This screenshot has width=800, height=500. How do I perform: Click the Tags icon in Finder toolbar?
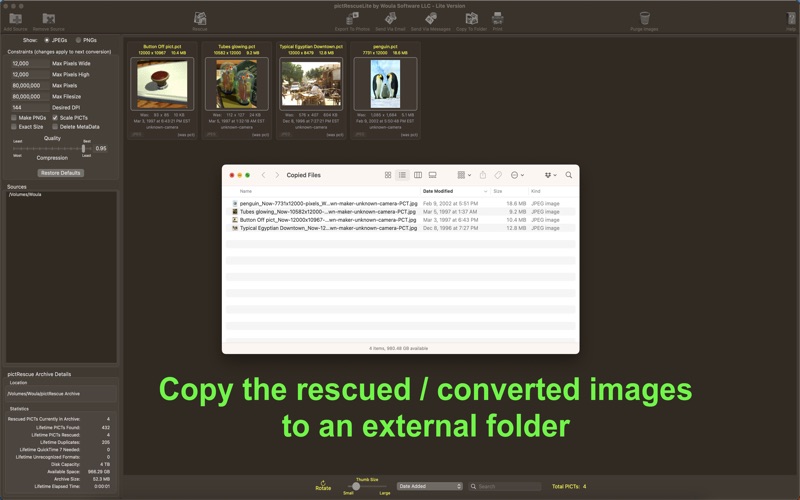[x=498, y=175]
